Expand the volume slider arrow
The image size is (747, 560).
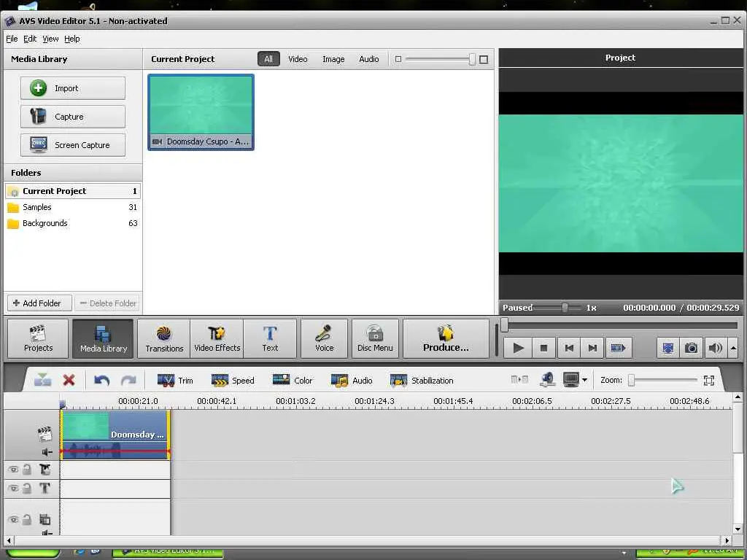click(x=733, y=348)
